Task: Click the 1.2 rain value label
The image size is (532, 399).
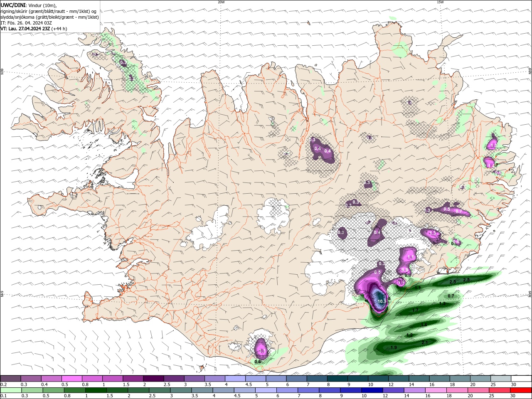Action: coord(409,335)
